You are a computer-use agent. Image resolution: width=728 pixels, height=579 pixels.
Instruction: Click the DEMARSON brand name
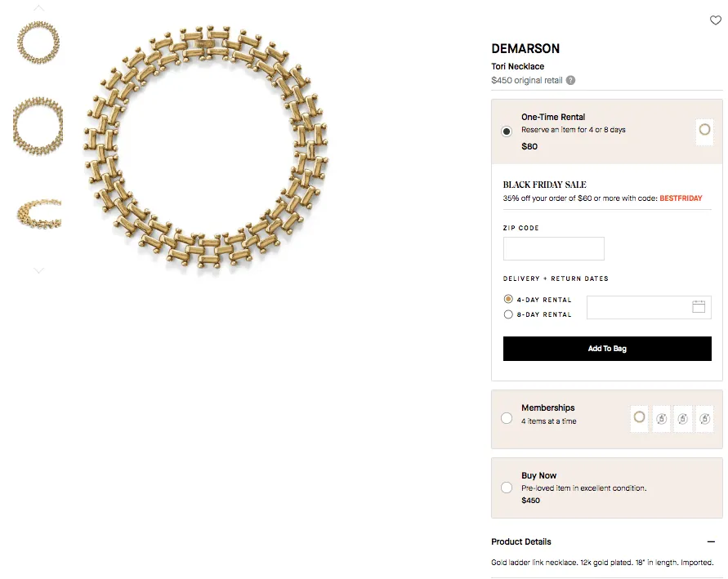(525, 48)
